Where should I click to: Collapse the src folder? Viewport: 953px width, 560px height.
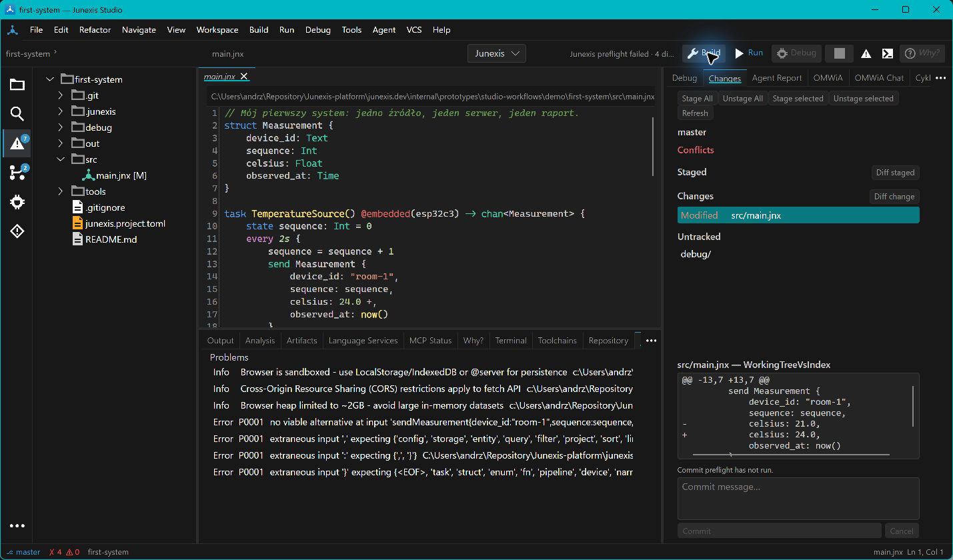(60, 159)
